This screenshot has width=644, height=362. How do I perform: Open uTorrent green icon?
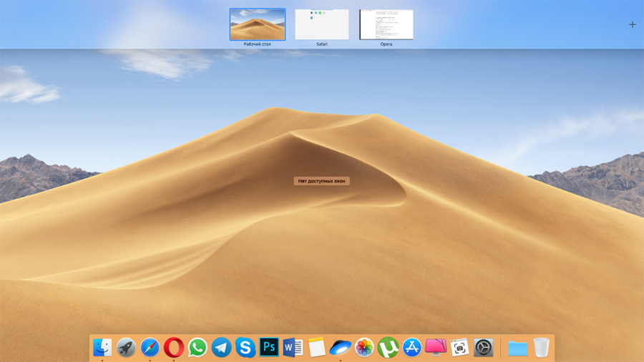(x=388, y=348)
